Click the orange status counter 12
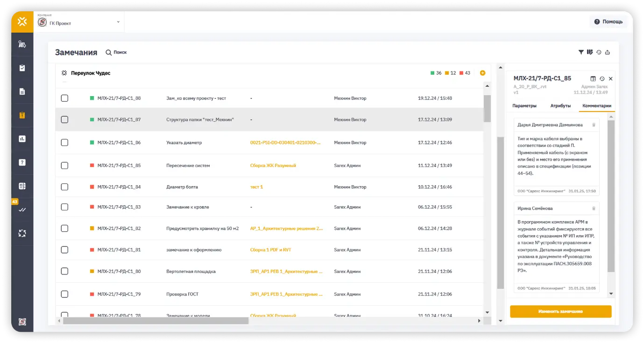The image size is (644, 343). click(x=450, y=73)
